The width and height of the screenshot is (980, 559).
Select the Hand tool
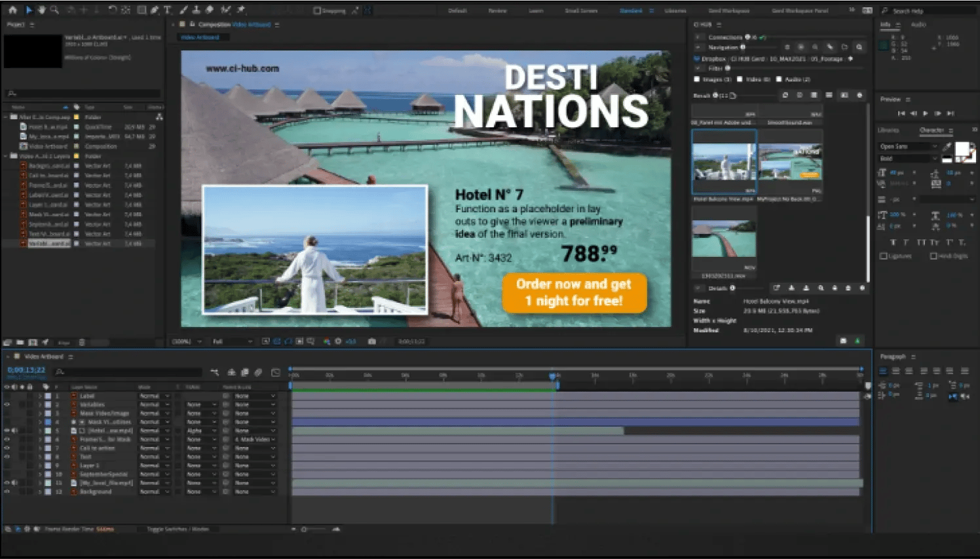coord(42,10)
